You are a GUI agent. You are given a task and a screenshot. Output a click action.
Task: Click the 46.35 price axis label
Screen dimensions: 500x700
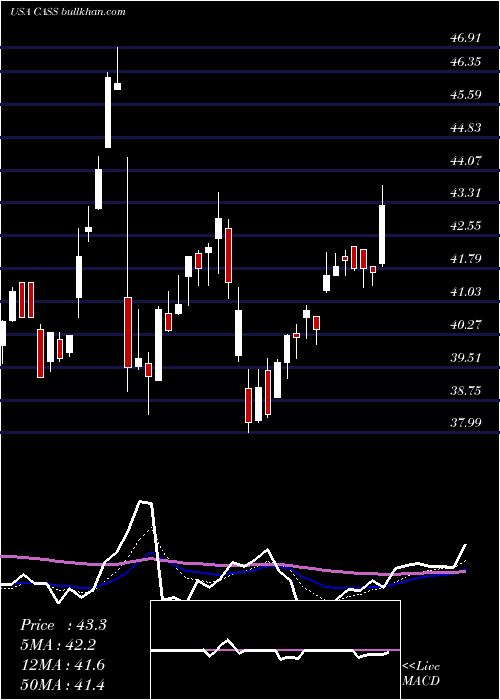466,62
